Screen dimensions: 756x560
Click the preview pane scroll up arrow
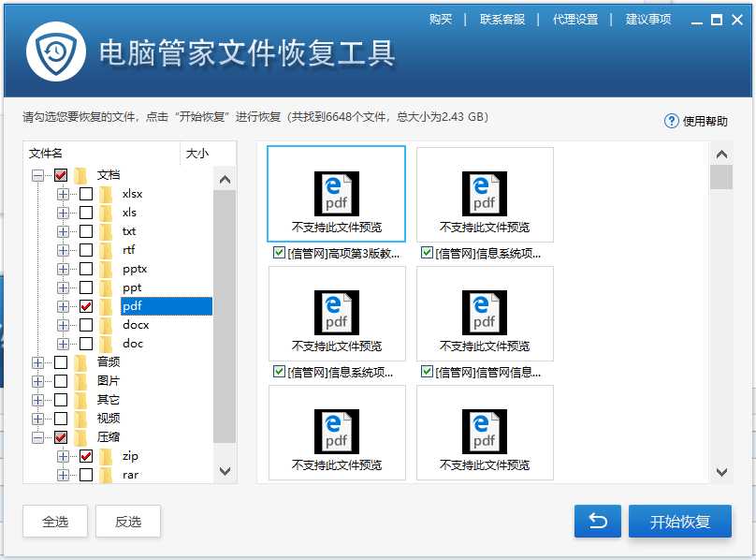[x=721, y=155]
